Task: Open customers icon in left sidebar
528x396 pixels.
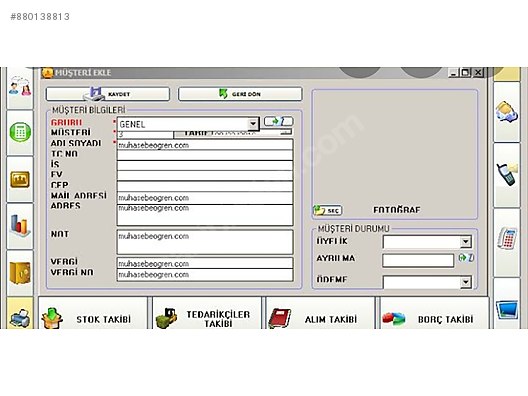Action: (20, 87)
